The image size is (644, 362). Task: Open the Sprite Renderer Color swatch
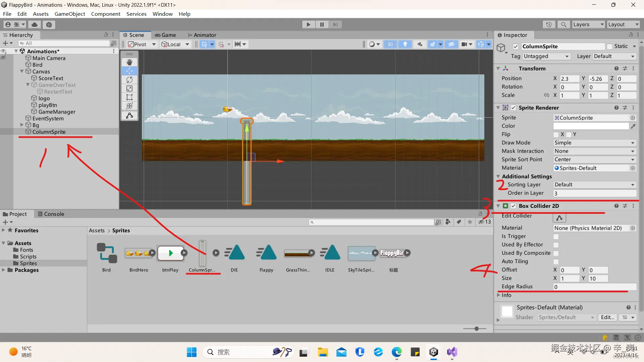[591, 126]
